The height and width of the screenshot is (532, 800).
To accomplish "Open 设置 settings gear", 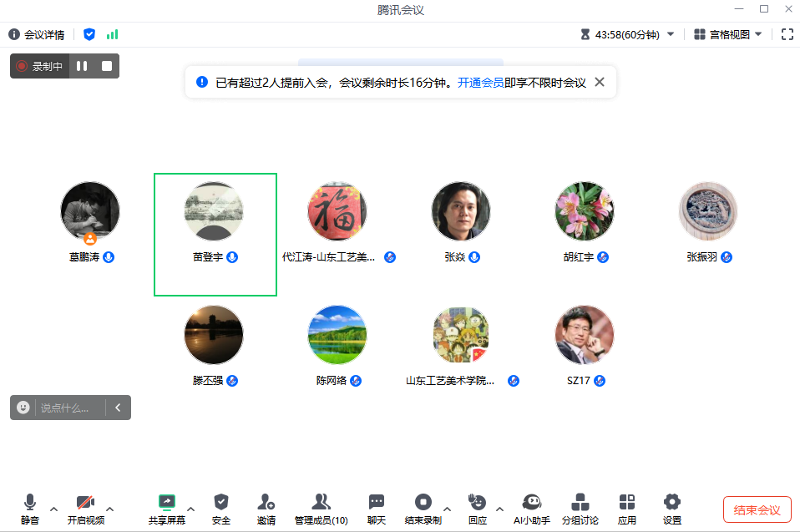I will pyautogui.click(x=672, y=509).
